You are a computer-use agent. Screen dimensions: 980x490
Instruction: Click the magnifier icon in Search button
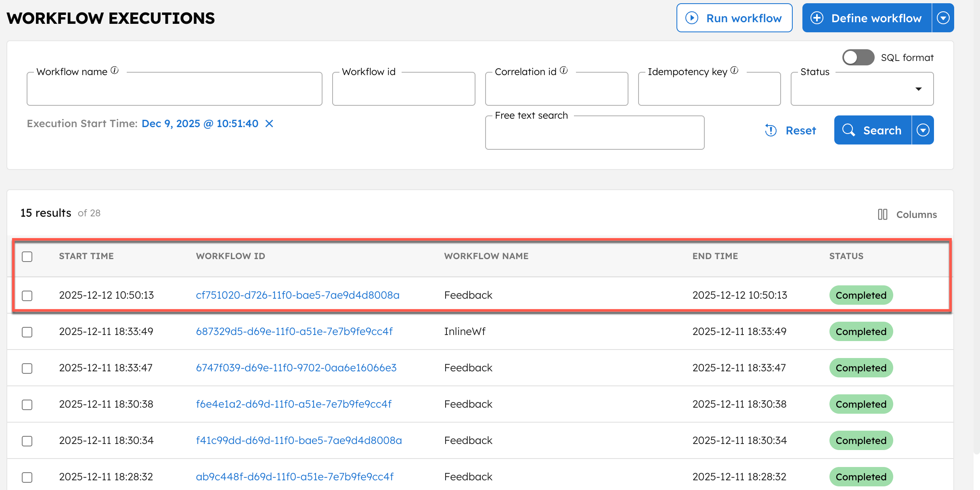click(x=849, y=130)
